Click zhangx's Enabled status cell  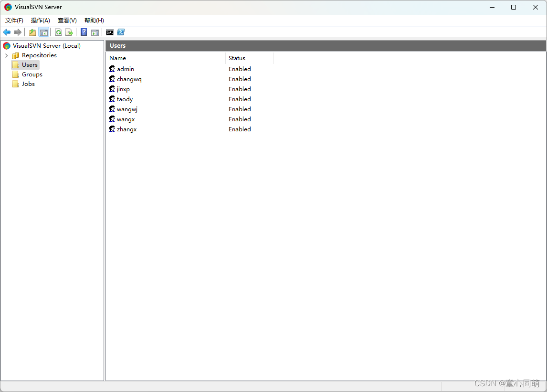pos(240,129)
